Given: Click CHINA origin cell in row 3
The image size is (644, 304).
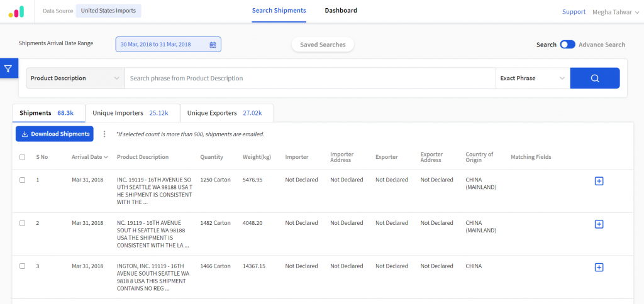Looking at the screenshot, I should 474,266.
